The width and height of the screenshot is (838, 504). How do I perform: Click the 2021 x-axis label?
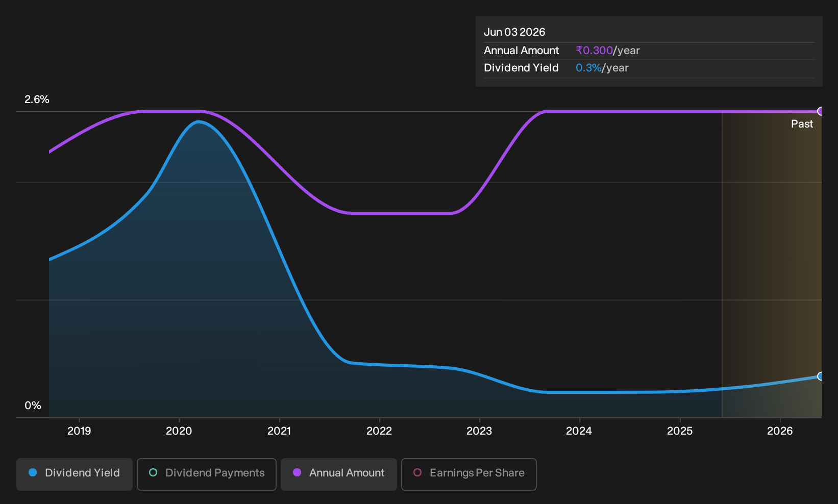tap(279, 431)
